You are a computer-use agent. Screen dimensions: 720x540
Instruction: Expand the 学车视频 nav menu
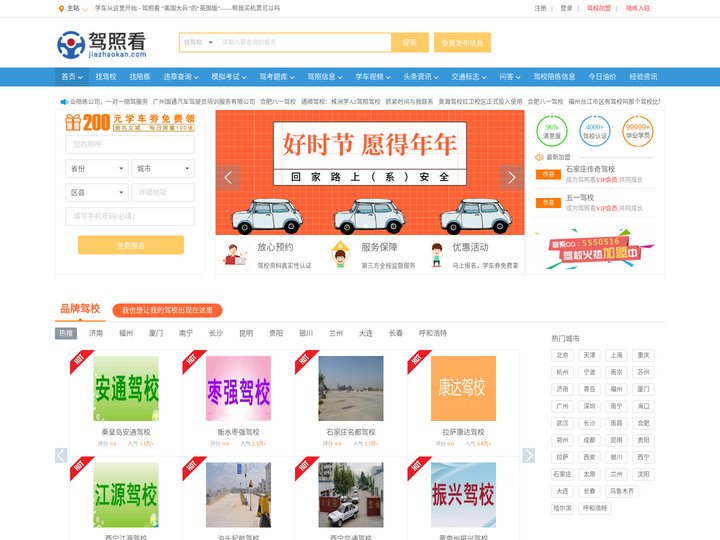coord(373,77)
